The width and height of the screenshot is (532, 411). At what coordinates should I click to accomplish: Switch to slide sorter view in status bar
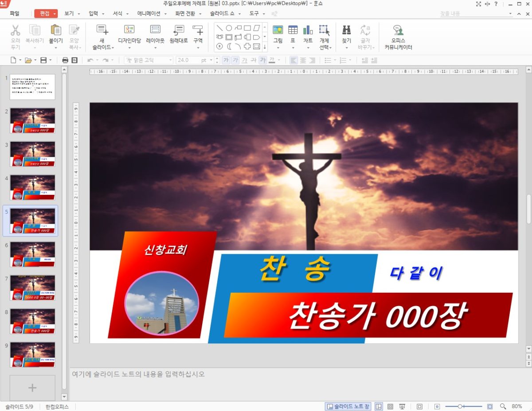(x=391, y=407)
